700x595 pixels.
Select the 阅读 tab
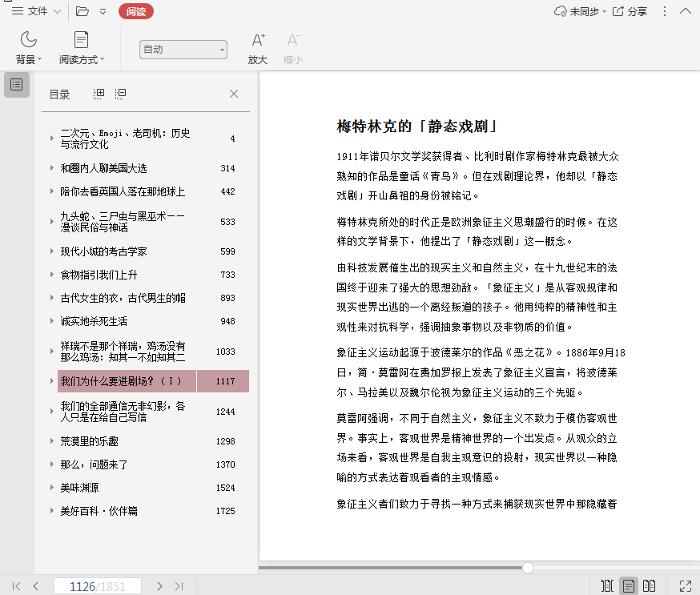(135, 11)
